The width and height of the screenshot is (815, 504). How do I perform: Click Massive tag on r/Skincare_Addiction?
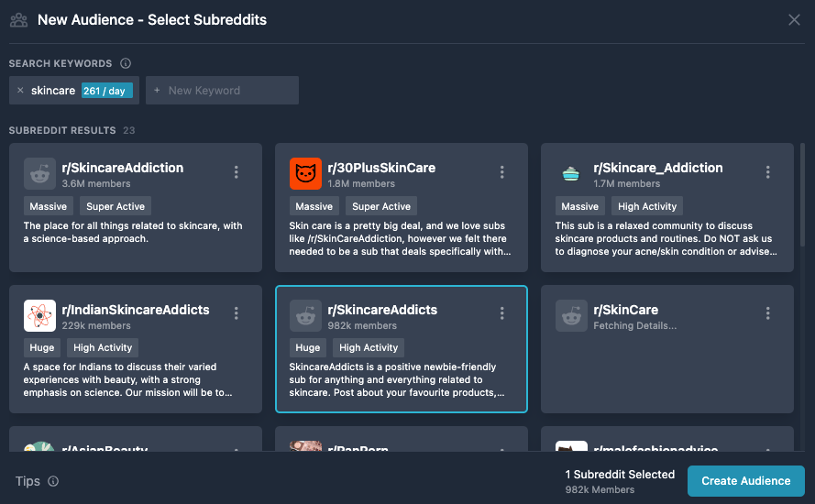pyautogui.click(x=579, y=206)
